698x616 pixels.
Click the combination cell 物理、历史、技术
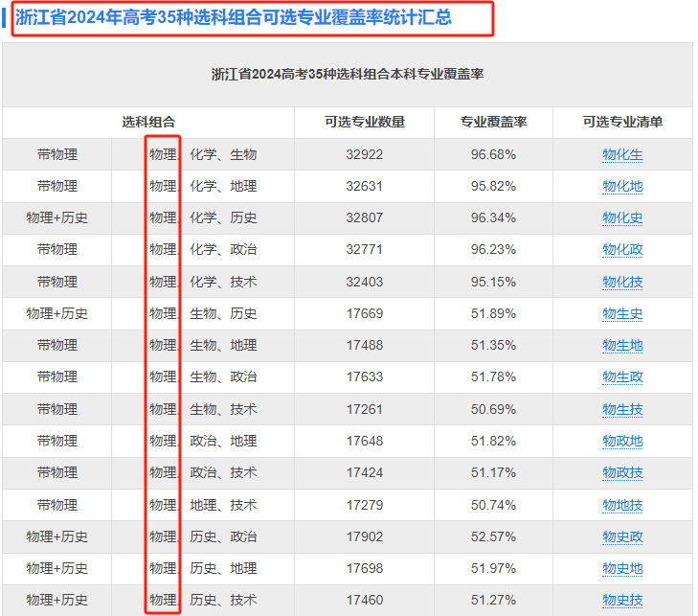(203, 600)
